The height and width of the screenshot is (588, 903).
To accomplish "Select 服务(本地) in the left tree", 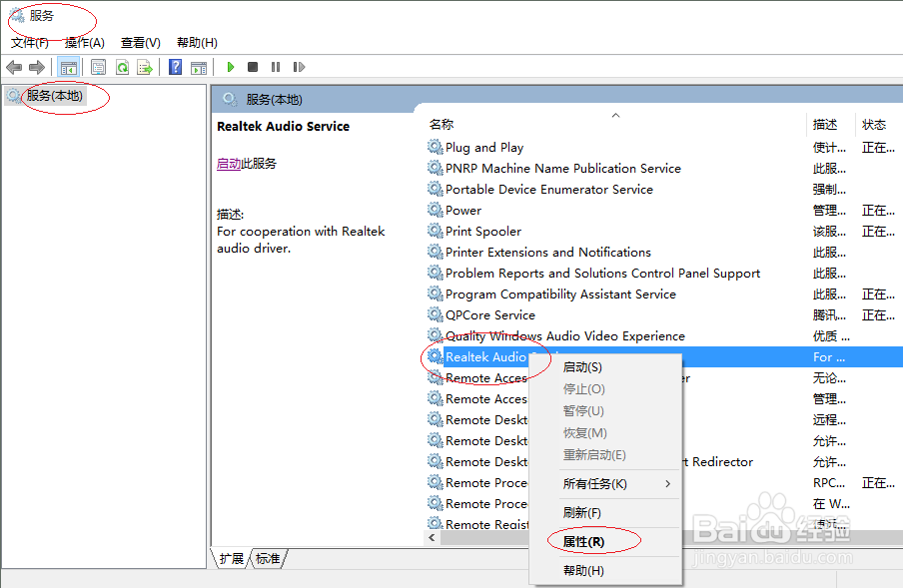I will coord(55,96).
